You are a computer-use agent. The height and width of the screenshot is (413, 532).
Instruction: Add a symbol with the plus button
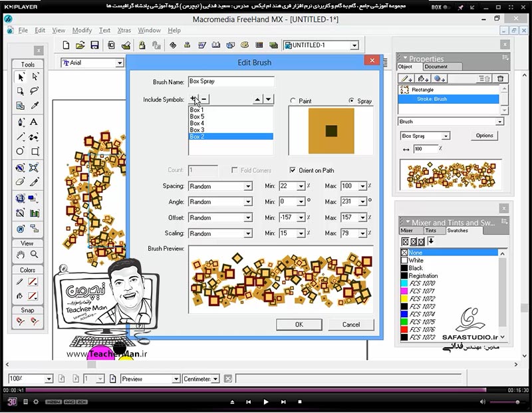pyautogui.click(x=193, y=99)
